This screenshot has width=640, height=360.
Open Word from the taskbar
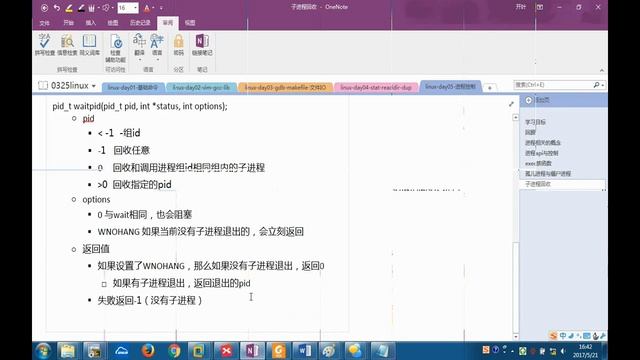point(304,351)
